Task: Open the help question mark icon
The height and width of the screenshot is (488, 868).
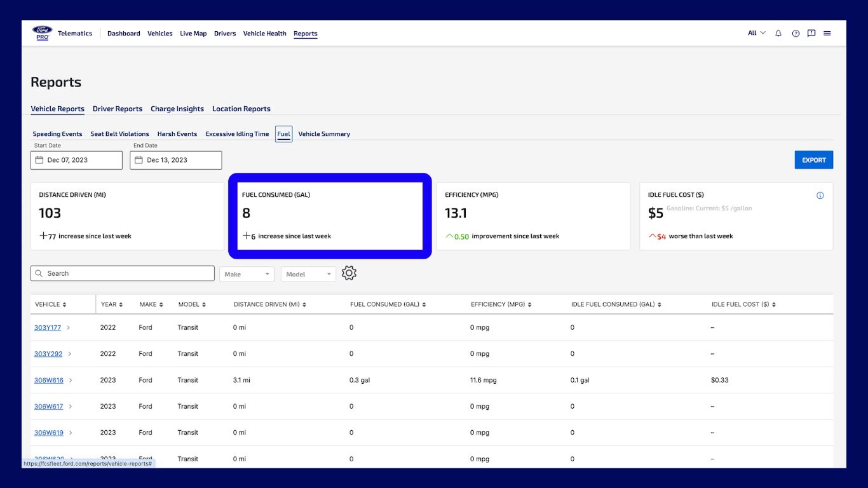Action: pyautogui.click(x=796, y=34)
